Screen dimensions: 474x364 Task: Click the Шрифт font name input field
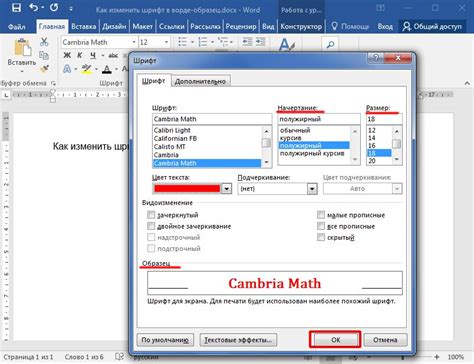click(x=212, y=119)
